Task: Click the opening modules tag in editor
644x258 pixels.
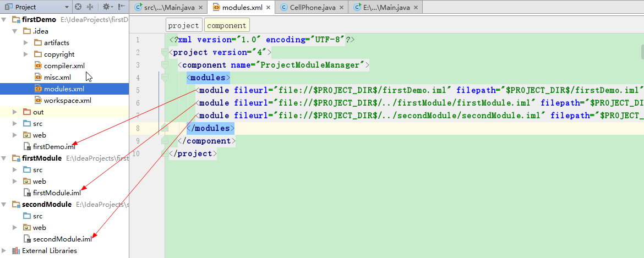Action: click(208, 78)
